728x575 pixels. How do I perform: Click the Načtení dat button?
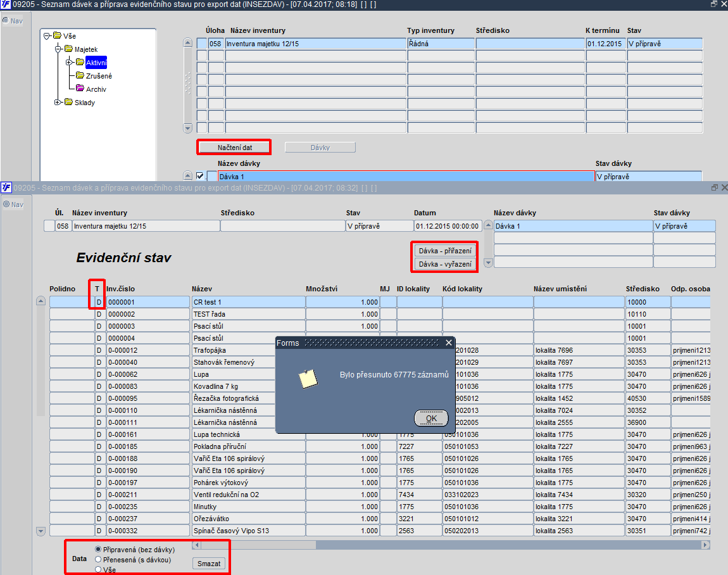tap(234, 148)
